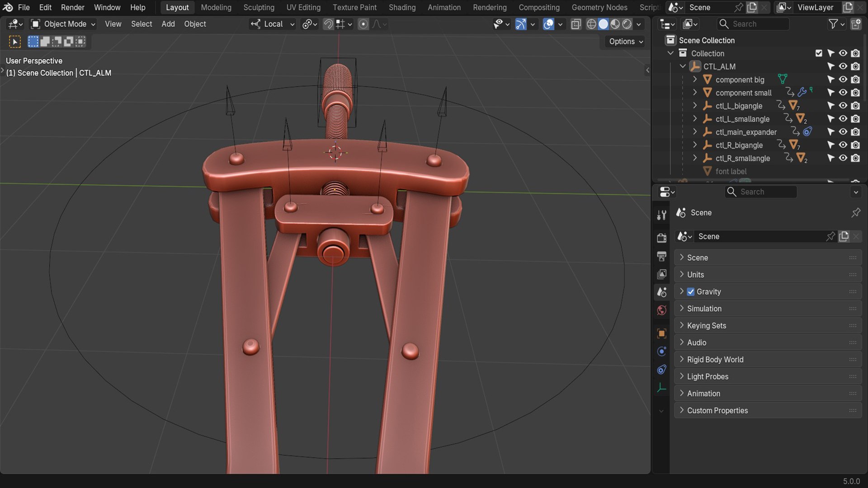The image size is (868, 488).
Task: Open the Options dropdown
Action: click(626, 42)
